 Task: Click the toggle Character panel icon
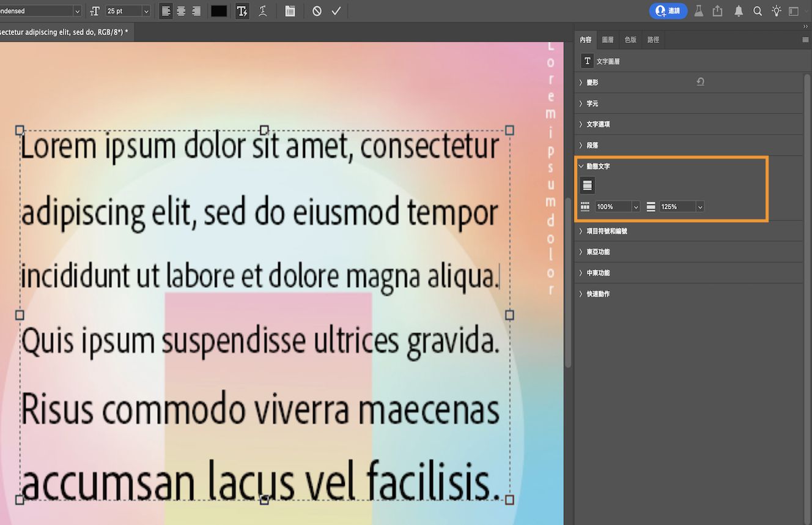pos(290,10)
